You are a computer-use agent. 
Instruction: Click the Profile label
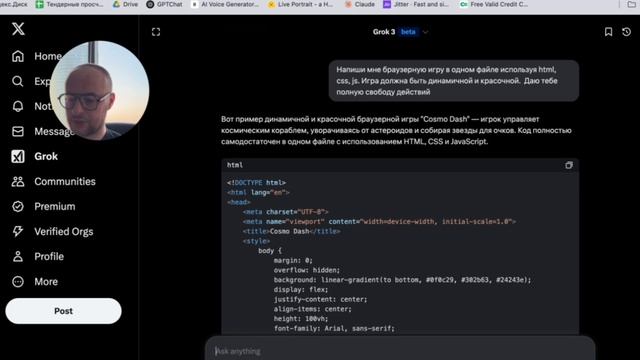point(49,257)
